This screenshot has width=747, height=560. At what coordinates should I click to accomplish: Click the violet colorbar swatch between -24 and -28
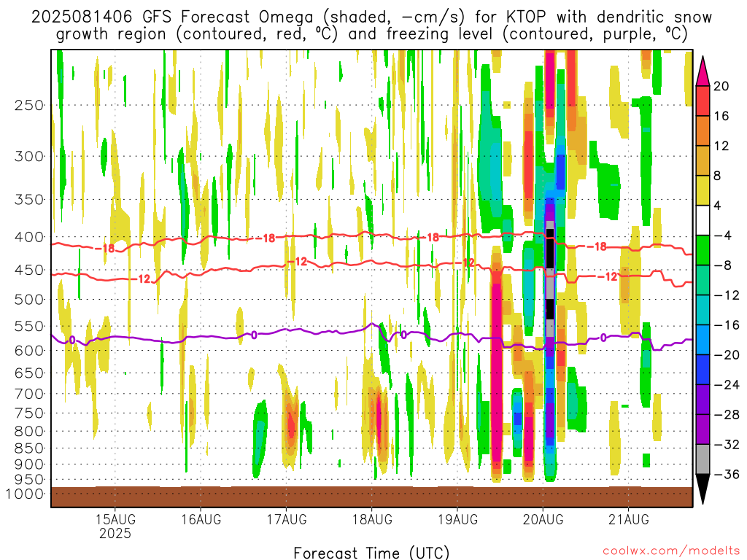[x=703, y=400]
